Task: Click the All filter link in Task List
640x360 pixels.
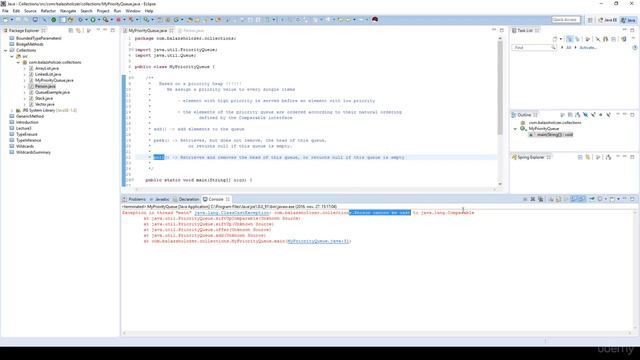Action: [x=569, y=48]
